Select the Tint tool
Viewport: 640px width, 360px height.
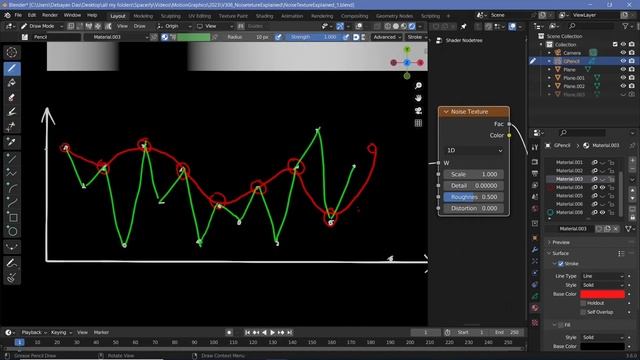pos(11,112)
